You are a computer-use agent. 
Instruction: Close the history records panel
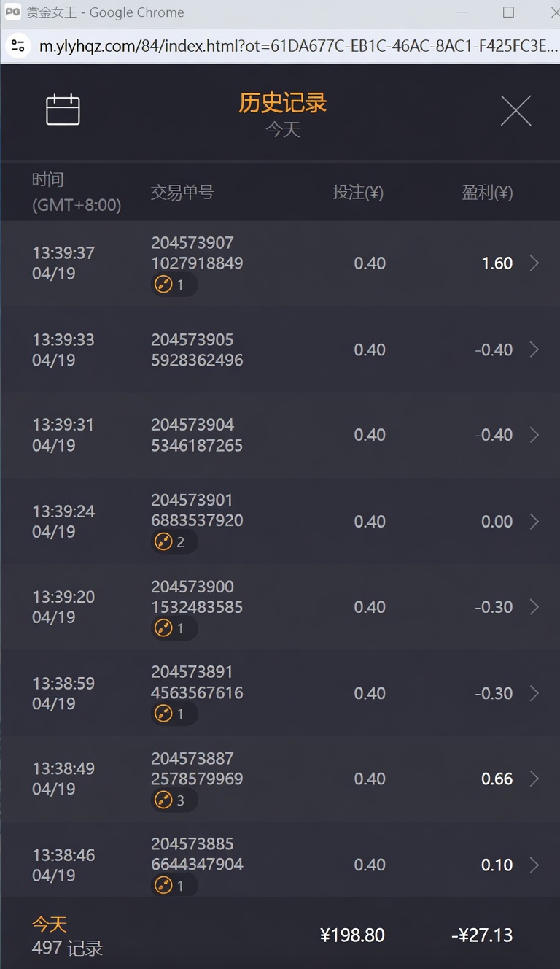516,111
